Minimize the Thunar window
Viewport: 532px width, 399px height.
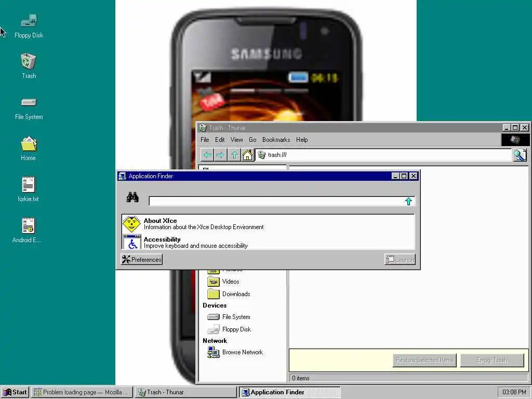click(x=506, y=128)
